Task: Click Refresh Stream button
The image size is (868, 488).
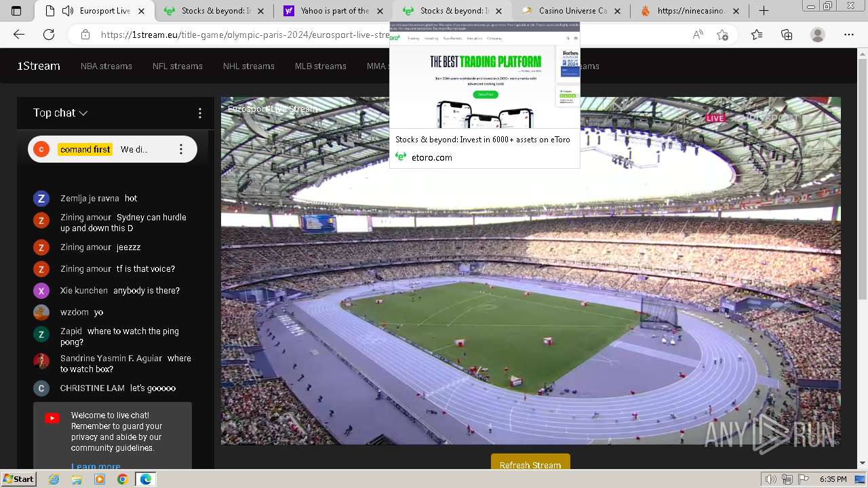Action: click(530, 464)
